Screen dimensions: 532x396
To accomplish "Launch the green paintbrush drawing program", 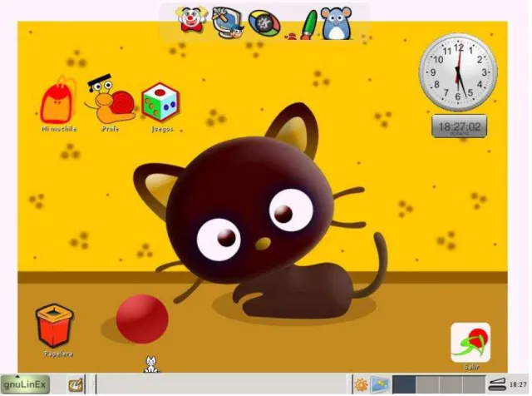I will tap(307, 25).
